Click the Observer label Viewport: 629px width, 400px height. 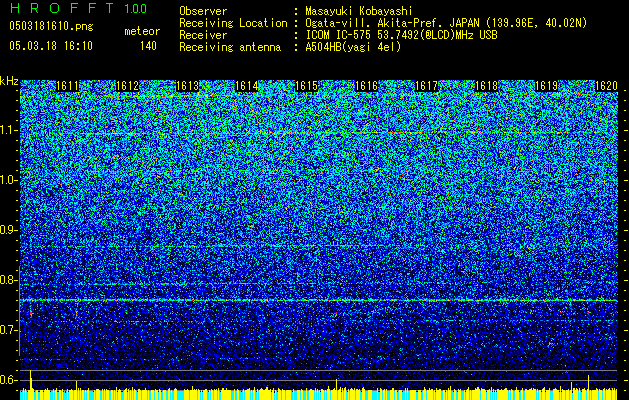pos(203,11)
